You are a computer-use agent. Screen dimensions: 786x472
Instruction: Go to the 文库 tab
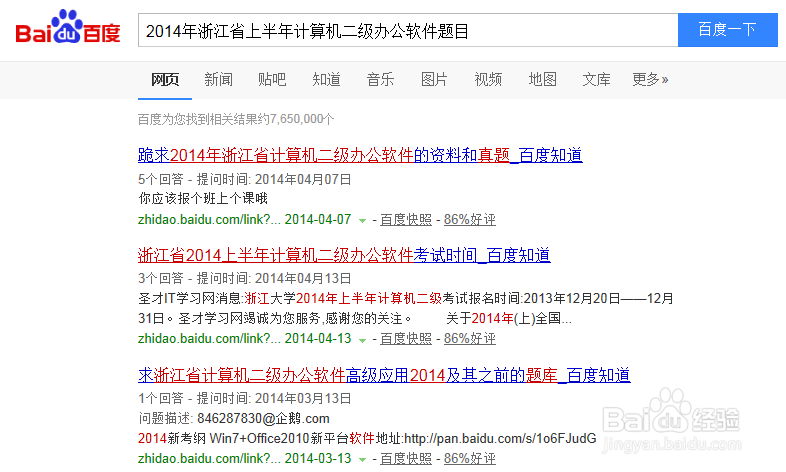597,79
